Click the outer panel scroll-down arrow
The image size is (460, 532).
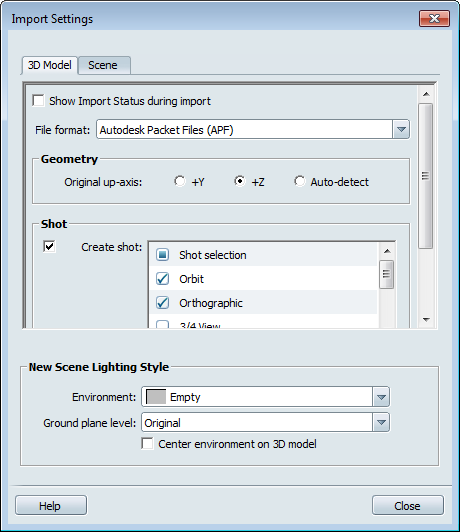426,320
